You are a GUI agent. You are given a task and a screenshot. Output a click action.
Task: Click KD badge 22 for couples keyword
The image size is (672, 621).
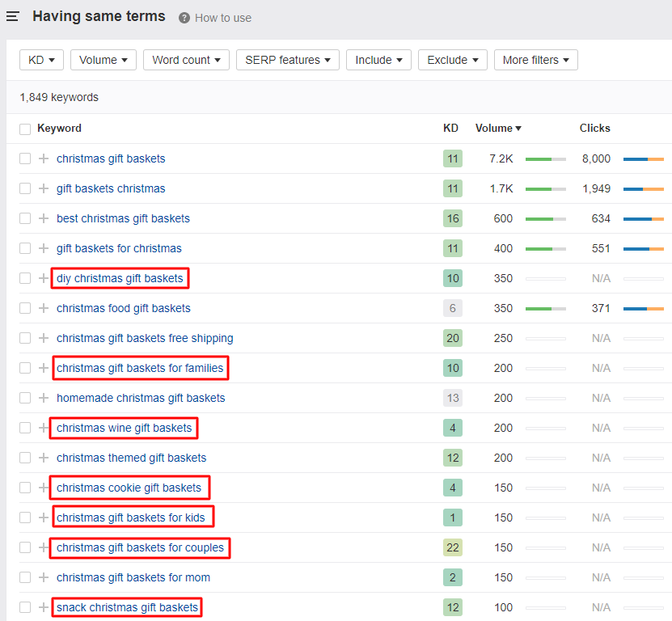point(453,547)
